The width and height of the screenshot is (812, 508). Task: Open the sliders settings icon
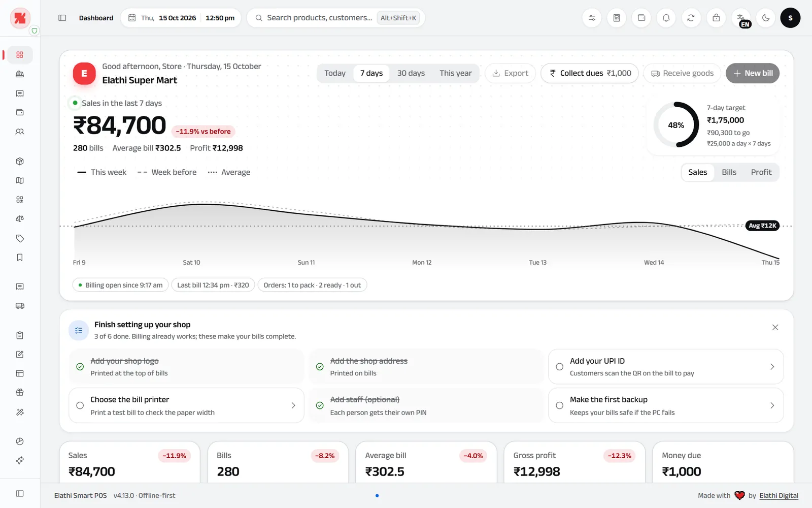(x=592, y=18)
